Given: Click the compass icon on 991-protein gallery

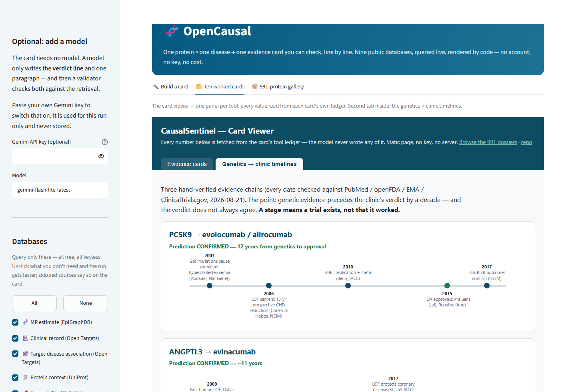Looking at the screenshot, I should pos(254,87).
